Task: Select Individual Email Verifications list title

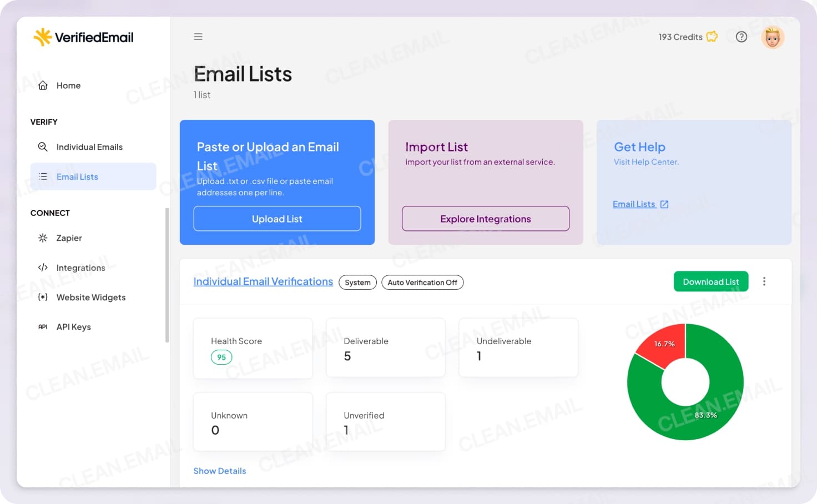Action: click(x=263, y=281)
